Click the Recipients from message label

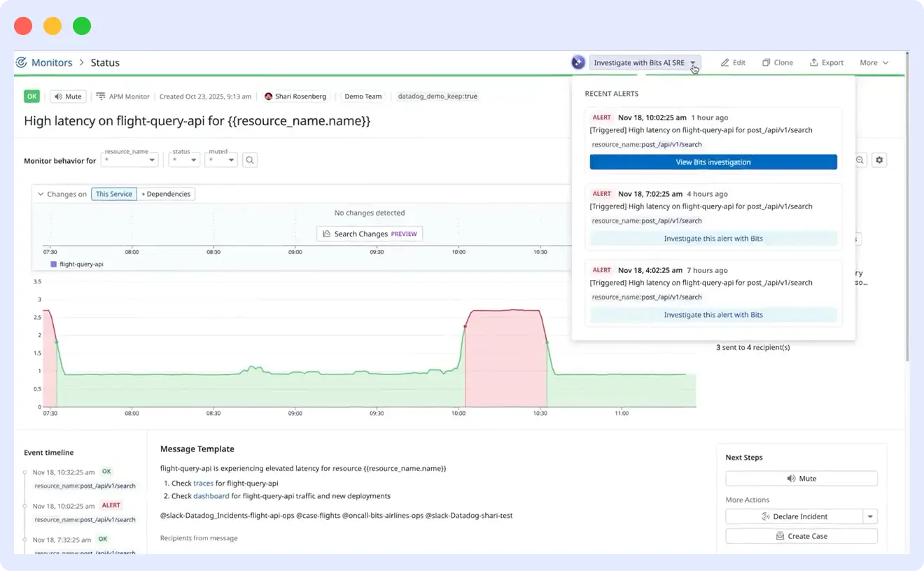(x=199, y=538)
